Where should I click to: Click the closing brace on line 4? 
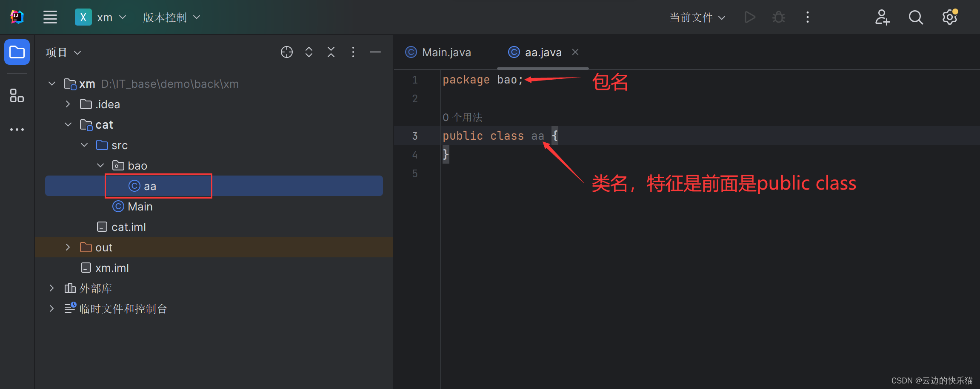point(446,154)
